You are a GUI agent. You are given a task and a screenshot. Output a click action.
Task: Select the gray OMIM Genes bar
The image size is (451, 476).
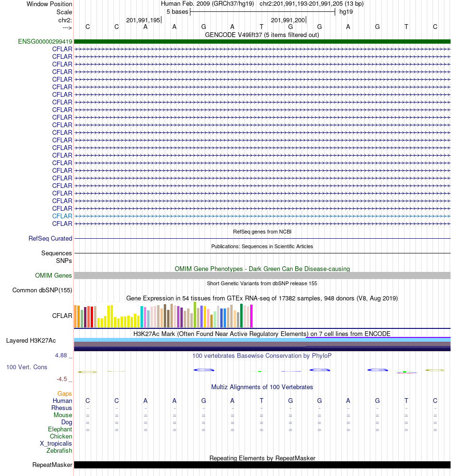coord(262,276)
